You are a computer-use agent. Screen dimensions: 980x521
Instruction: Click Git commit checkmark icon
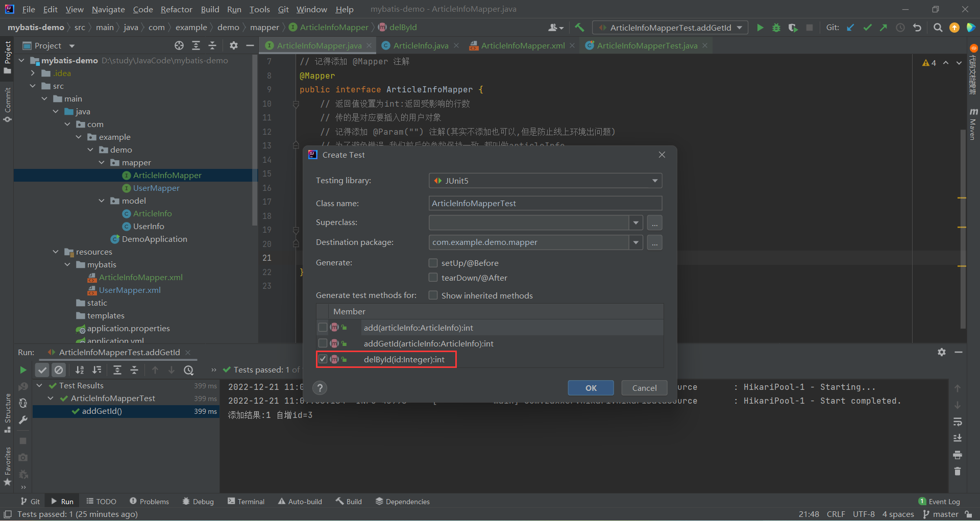pyautogui.click(x=867, y=28)
